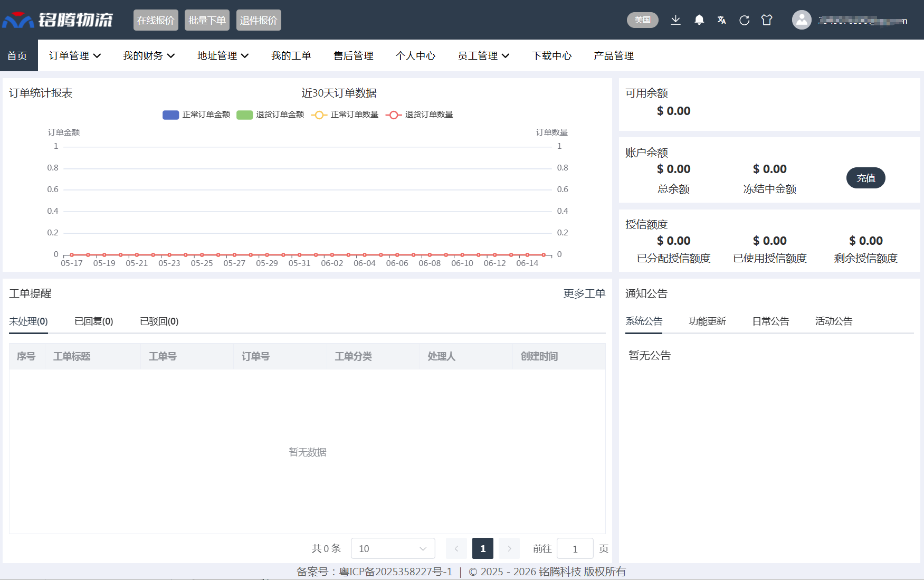
Task: Toggle 退货订单金额 legend series
Action: tap(270, 115)
